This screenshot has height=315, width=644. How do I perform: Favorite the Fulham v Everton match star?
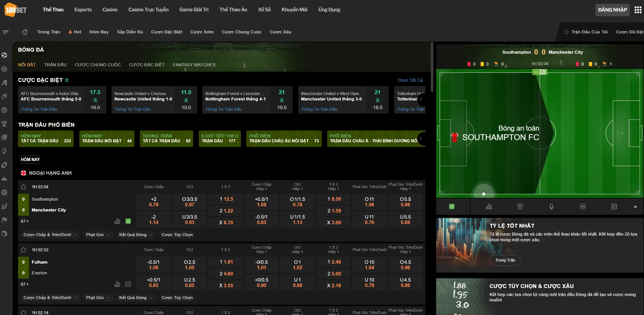point(24,250)
